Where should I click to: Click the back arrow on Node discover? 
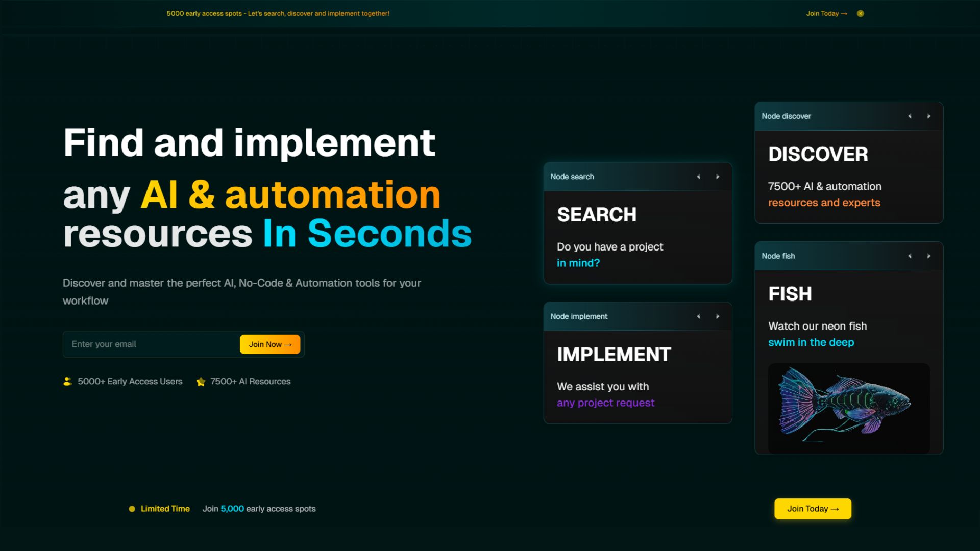(x=911, y=116)
